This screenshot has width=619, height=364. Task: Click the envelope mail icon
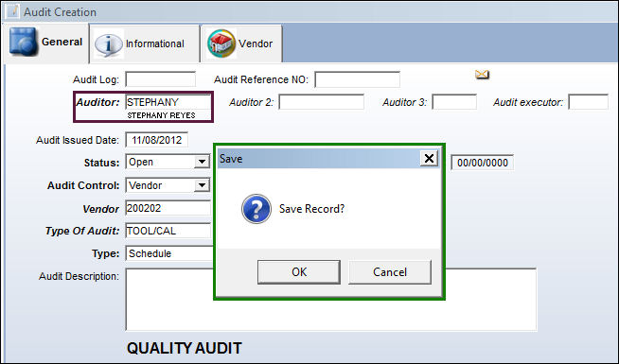pyautogui.click(x=482, y=74)
